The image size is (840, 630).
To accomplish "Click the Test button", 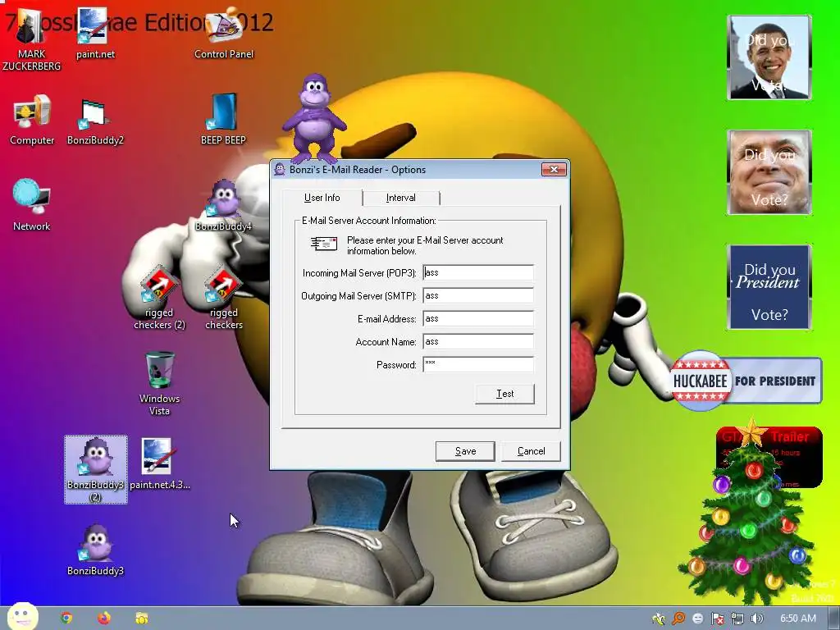I will coord(504,394).
